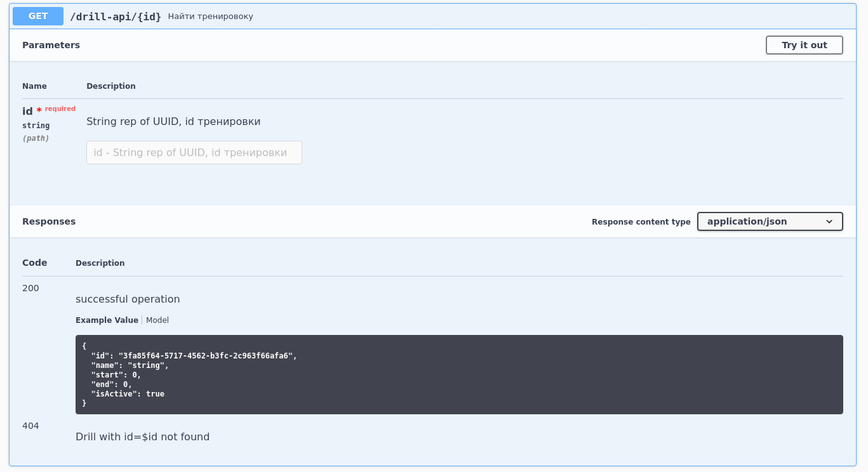
Task: Select the Example Value tab
Action: coord(107,320)
